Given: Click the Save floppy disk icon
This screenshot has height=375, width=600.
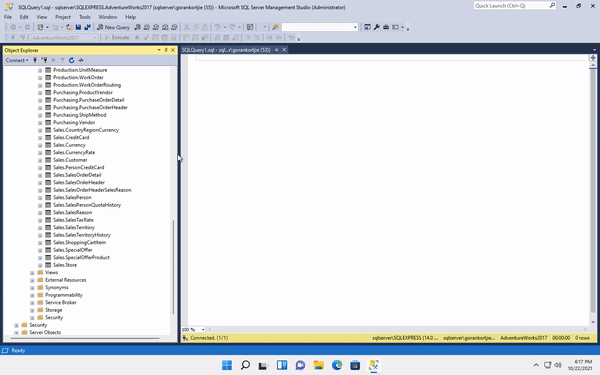Looking at the screenshot, I should (x=78, y=27).
